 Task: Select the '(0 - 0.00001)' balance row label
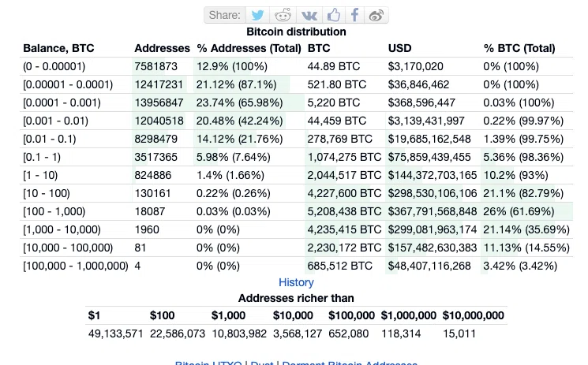(x=54, y=67)
